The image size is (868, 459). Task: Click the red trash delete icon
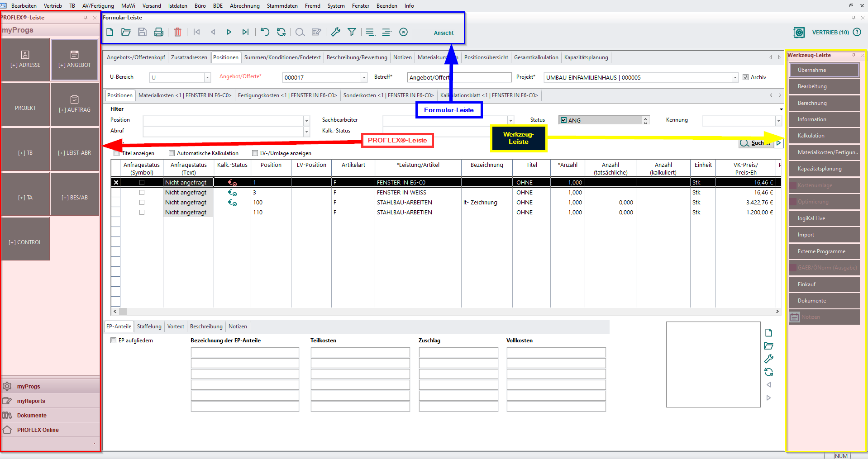pyautogui.click(x=177, y=32)
